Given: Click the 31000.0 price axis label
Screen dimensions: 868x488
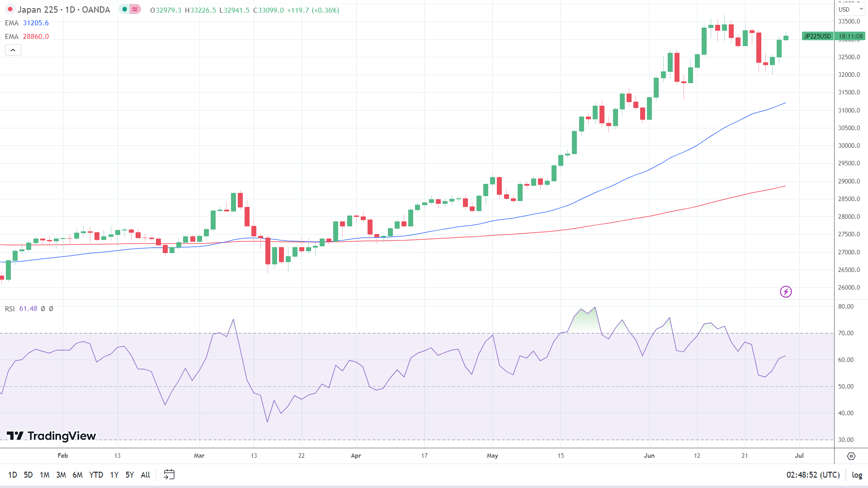Looking at the screenshot, I should [849, 110].
